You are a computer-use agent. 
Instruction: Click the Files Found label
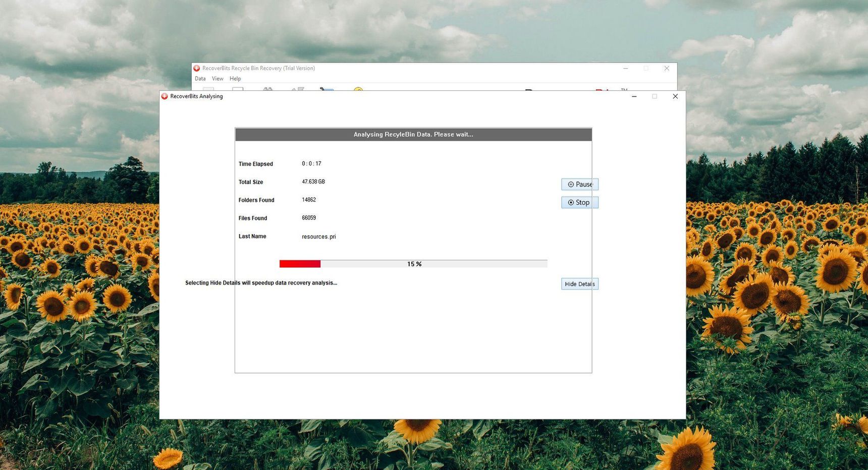click(253, 218)
